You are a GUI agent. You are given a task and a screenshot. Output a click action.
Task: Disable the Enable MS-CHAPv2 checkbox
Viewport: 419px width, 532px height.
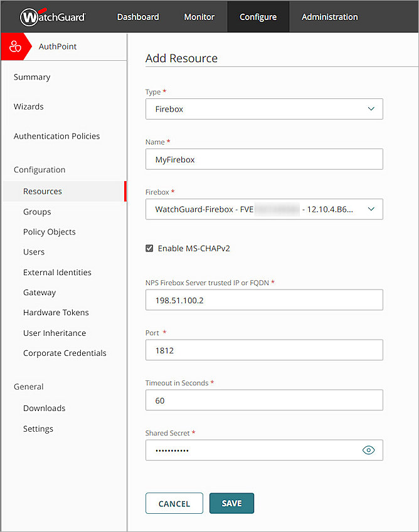[x=149, y=248]
